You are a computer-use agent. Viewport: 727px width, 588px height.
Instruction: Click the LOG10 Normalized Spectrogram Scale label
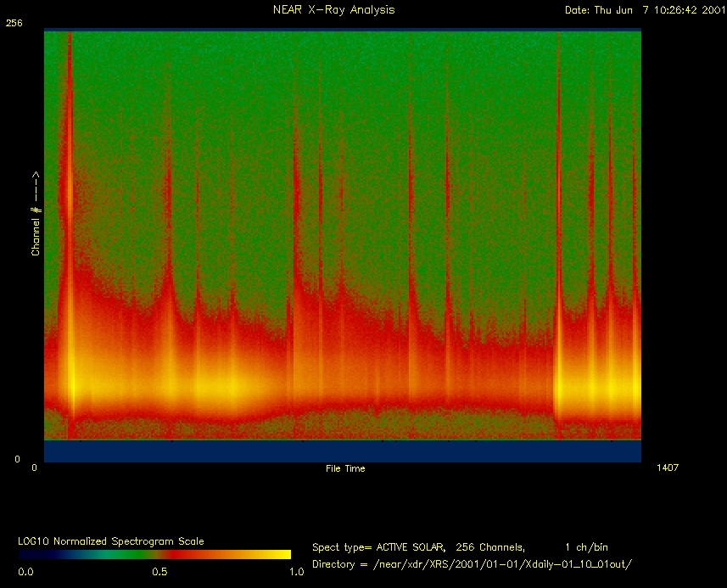click(x=111, y=541)
